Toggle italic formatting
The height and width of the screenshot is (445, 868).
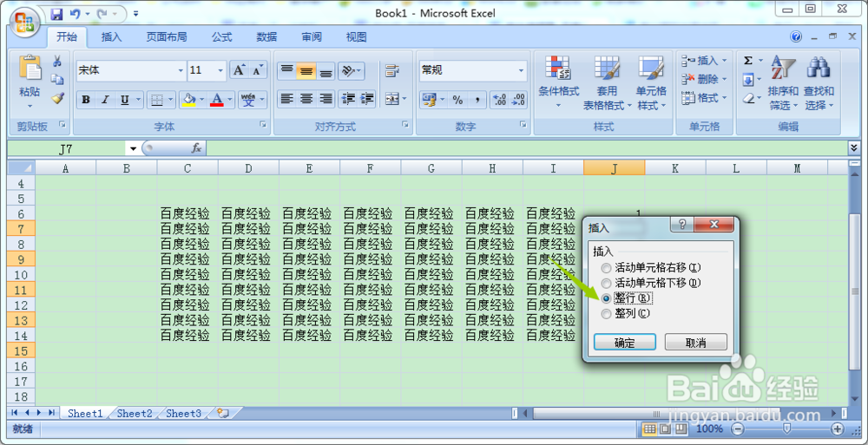(x=105, y=100)
